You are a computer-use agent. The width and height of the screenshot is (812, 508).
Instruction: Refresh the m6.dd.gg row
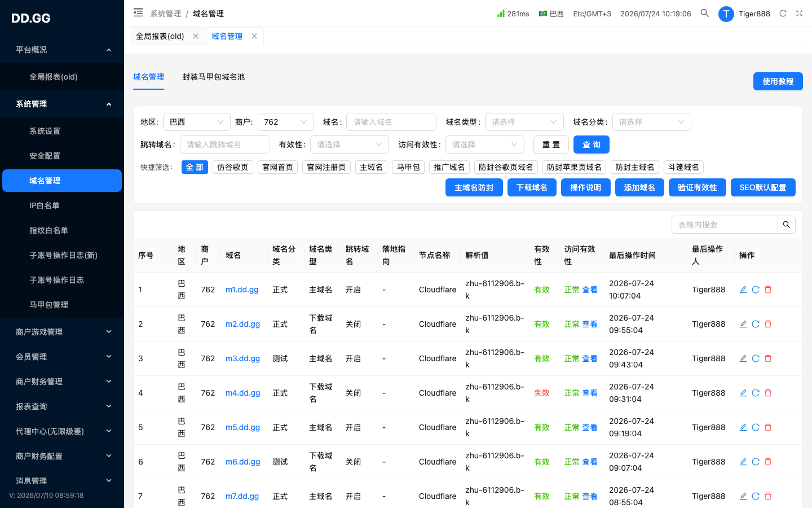pos(756,462)
